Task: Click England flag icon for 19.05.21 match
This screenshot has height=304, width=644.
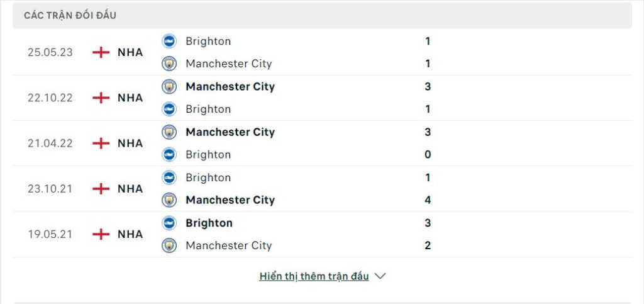Action: [101, 234]
